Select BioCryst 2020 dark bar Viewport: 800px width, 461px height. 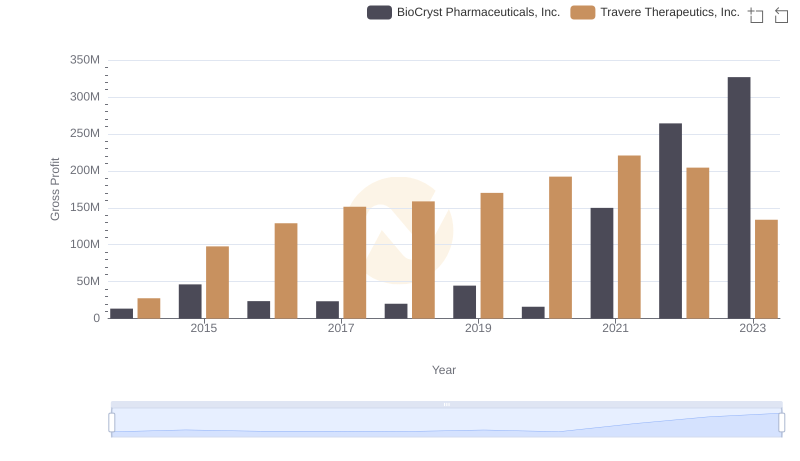[x=533, y=313]
